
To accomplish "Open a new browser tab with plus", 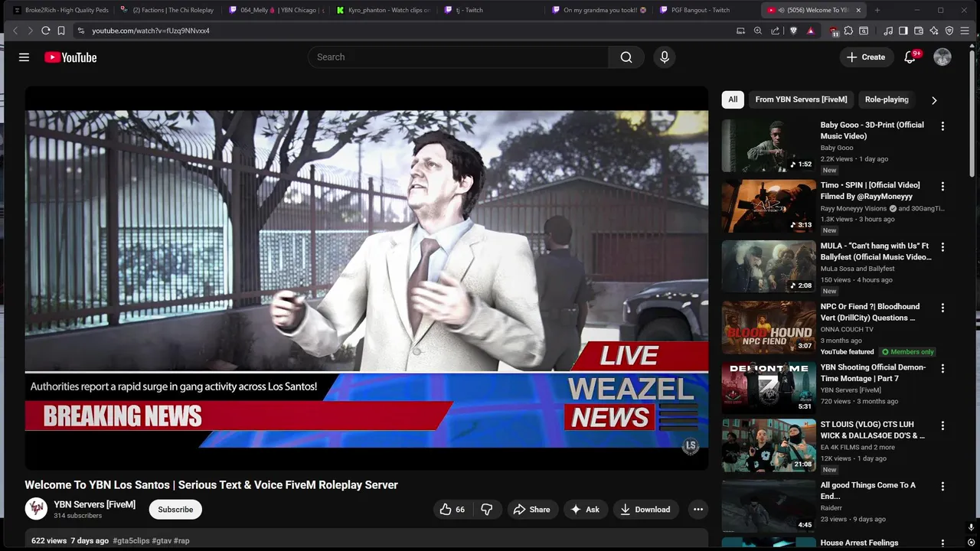I will [877, 10].
